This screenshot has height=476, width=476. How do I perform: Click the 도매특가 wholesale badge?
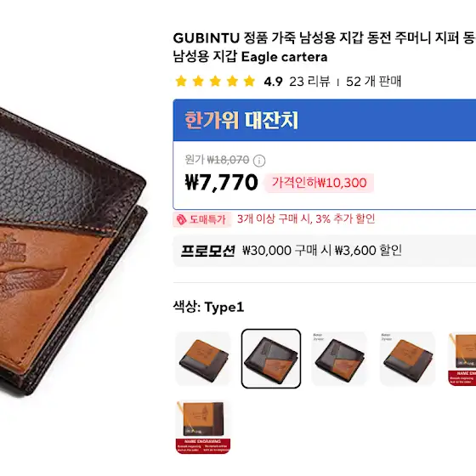(202, 219)
